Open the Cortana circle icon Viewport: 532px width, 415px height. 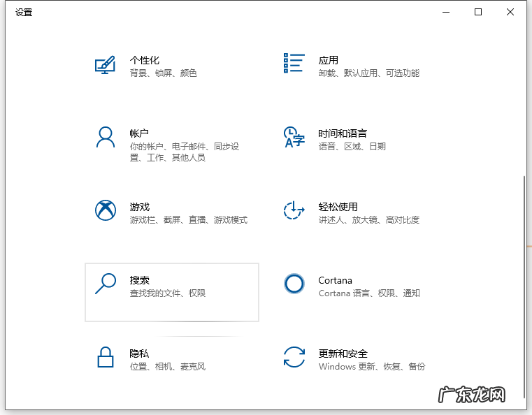pos(294,284)
